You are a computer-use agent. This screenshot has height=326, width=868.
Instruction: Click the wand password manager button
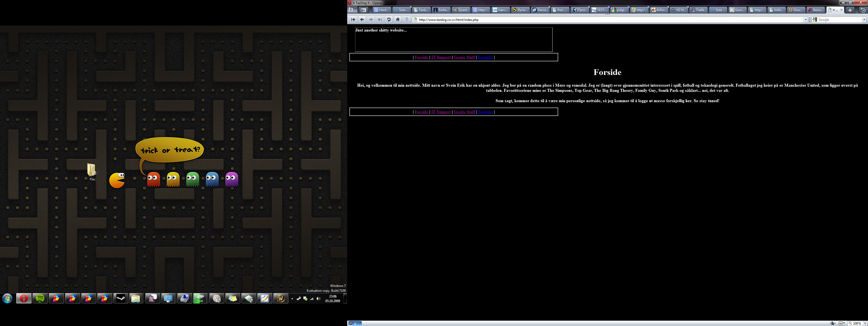click(x=407, y=20)
